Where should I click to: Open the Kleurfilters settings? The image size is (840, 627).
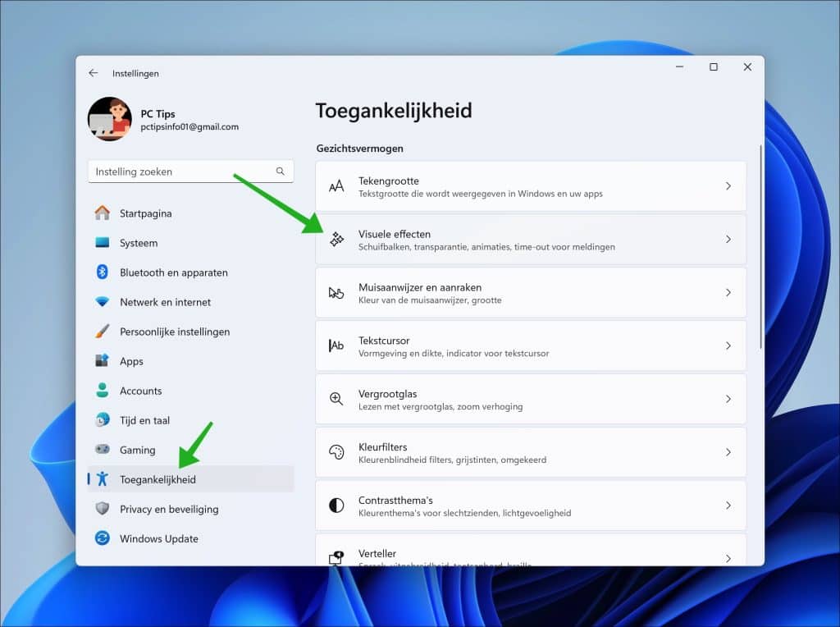(531, 452)
